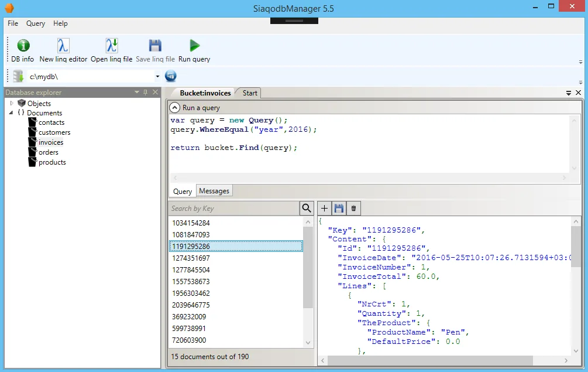The height and width of the screenshot is (372, 588).
Task: Open a linq file from disk
Action: 111,50
